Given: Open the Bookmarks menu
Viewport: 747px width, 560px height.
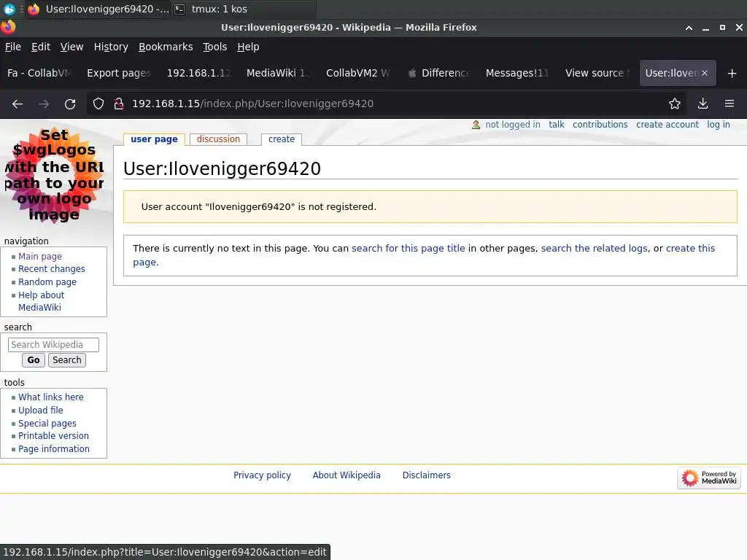Looking at the screenshot, I should pyautogui.click(x=166, y=47).
